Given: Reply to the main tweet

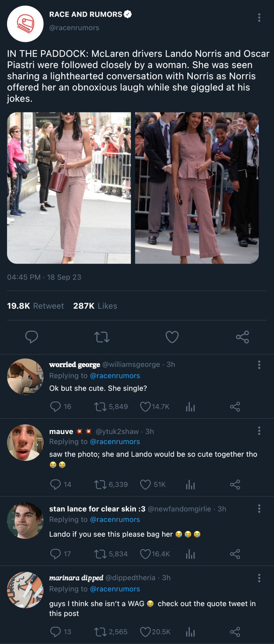Looking at the screenshot, I should pyautogui.click(x=32, y=337).
